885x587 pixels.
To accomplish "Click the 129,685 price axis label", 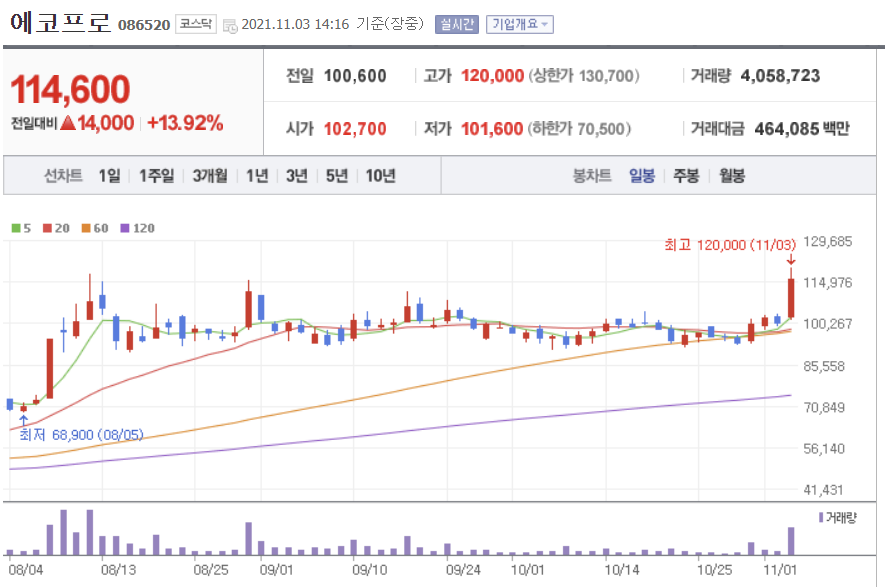I will tap(827, 242).
